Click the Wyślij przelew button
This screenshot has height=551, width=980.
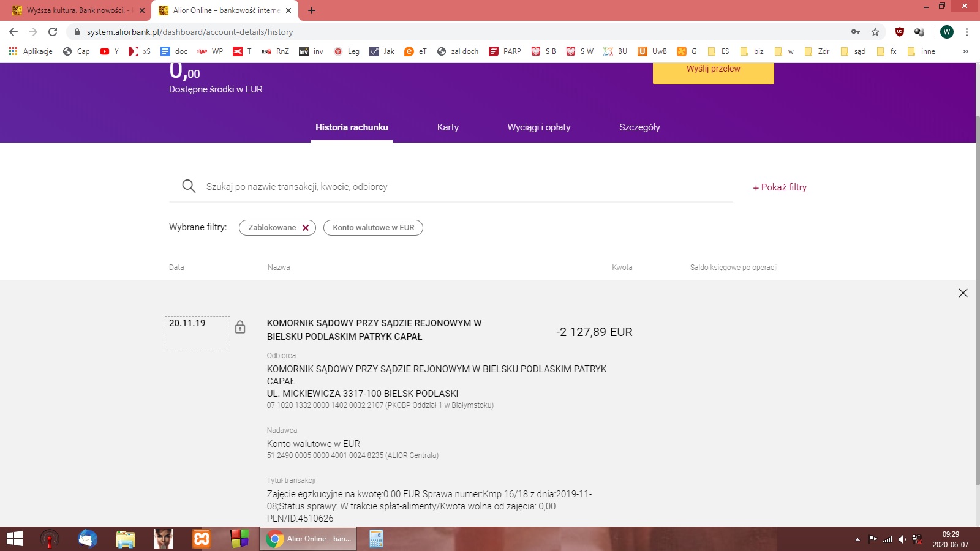point(714,70)
